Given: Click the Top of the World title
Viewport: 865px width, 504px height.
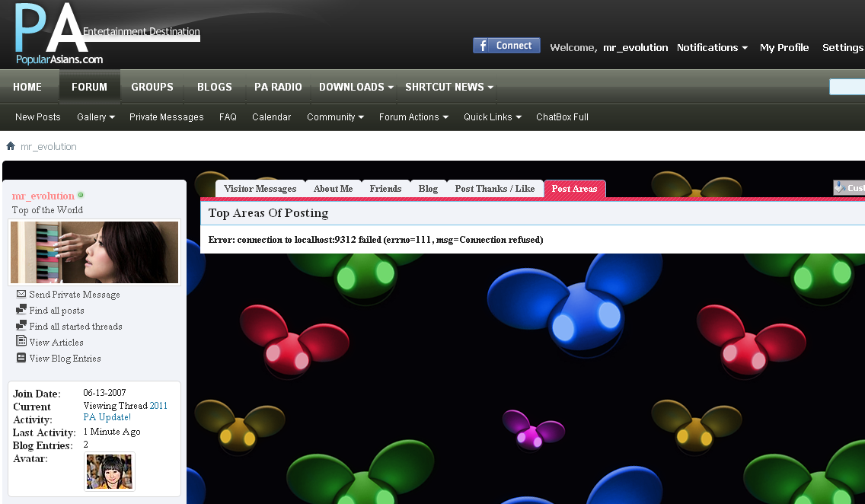Looking at the screenshot, I should click(47, 210).
